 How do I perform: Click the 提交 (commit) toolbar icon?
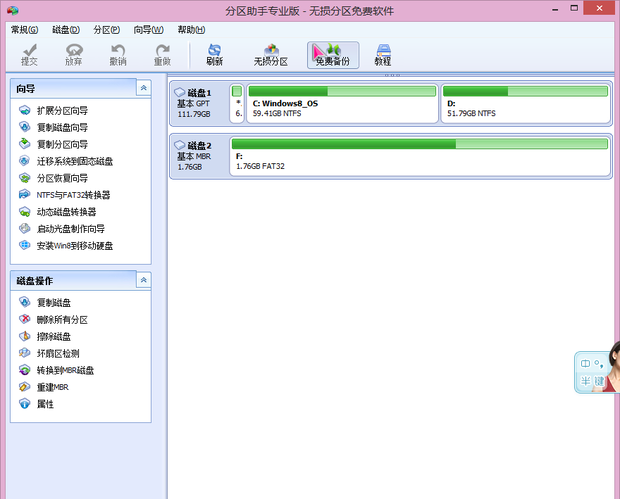coord(30,54)
